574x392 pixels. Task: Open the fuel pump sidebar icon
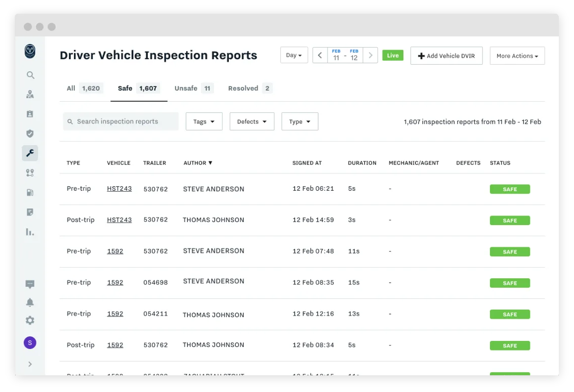[x=30, y=192]
